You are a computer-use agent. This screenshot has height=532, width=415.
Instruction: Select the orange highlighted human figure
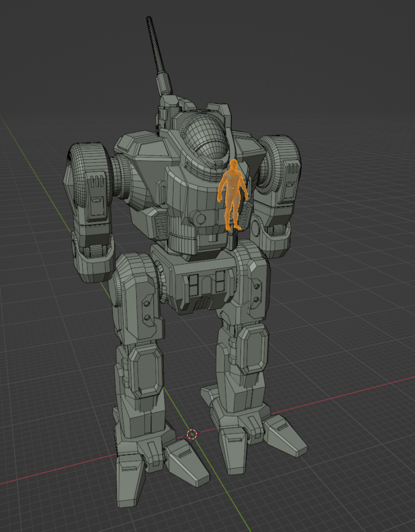click(x=233, y=195)
